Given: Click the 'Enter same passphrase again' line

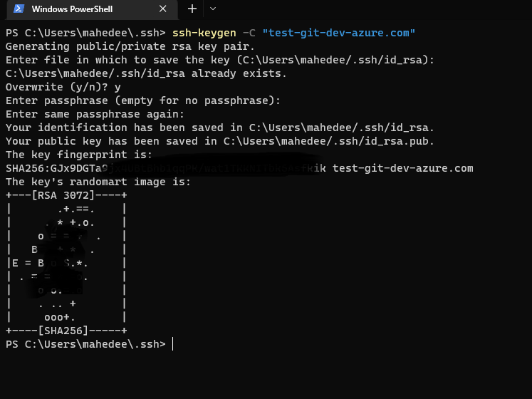Looking at the screenshot, I should [x=95, y=115].
